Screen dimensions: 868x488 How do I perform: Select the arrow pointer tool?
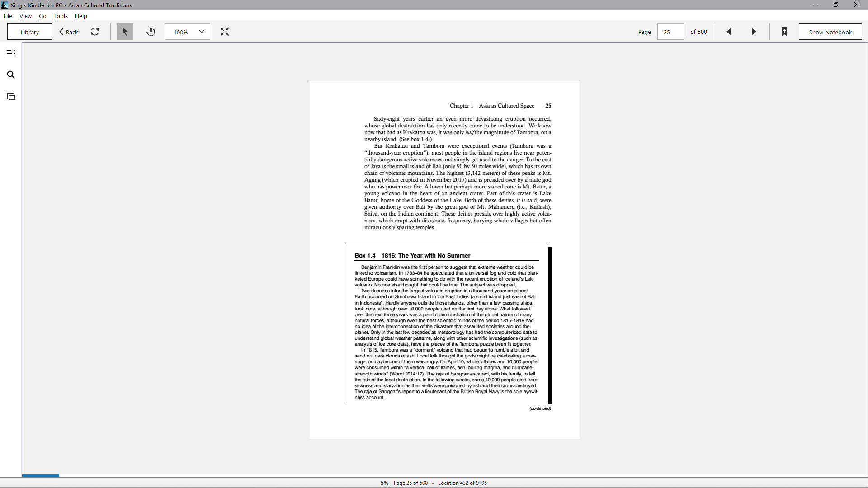(125, 32)
